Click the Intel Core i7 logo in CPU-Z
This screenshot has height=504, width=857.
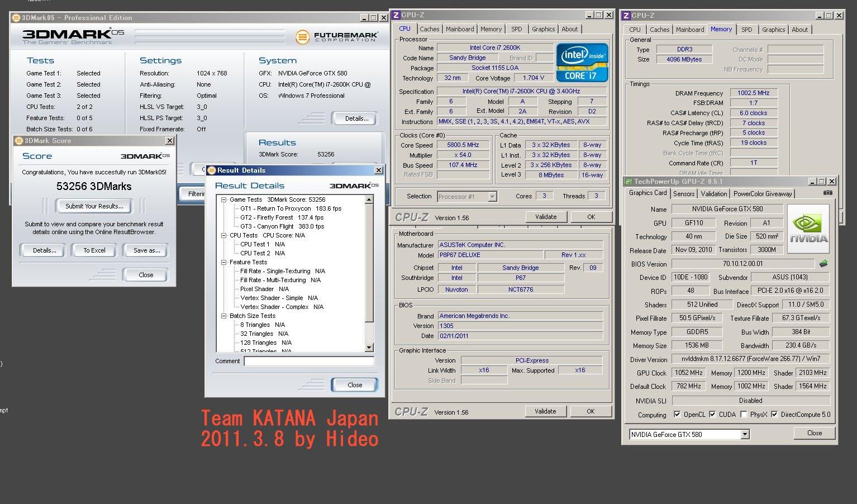(582, 62)
